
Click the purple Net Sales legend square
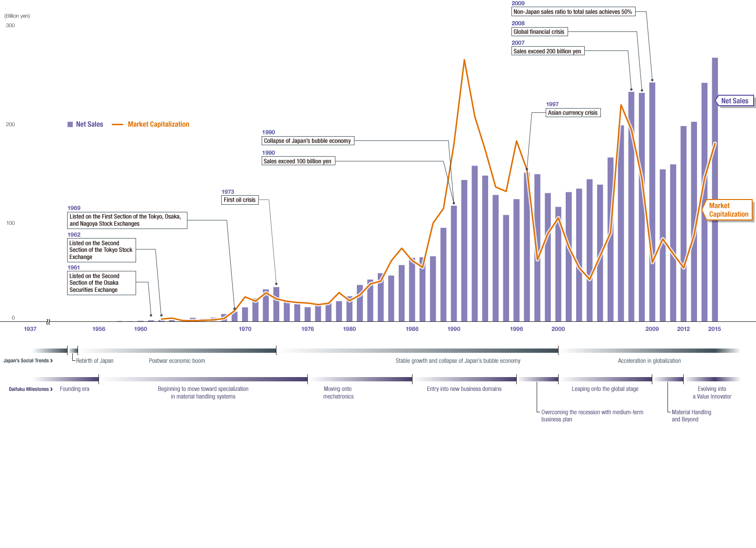click(70, 124)
